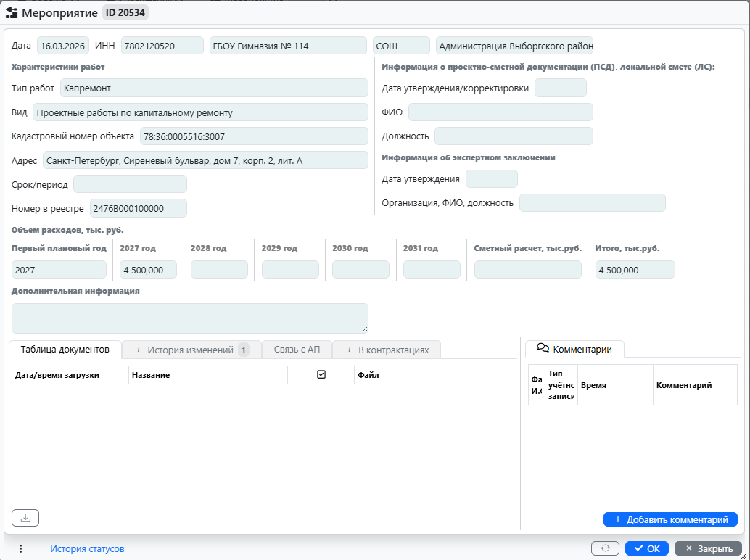Click the speech bubbles icon on Комментарии tab
This screenshot has height=560, width=750.
tap(542, 349)
